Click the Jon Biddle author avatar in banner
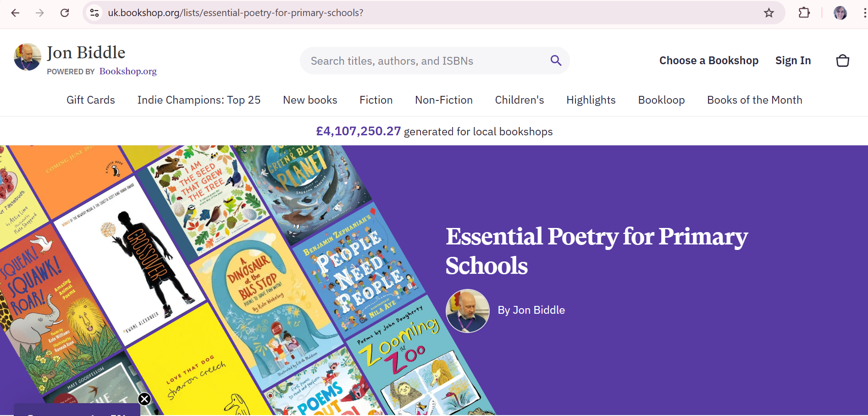This screenshot has width=868, height=416. (x=467, y=311)
